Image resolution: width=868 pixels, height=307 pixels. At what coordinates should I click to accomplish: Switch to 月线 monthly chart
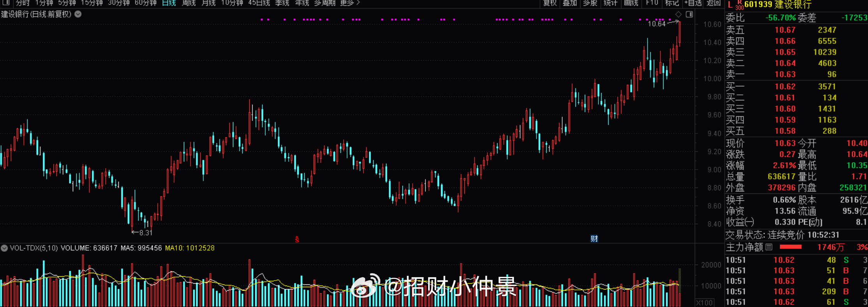208,3
